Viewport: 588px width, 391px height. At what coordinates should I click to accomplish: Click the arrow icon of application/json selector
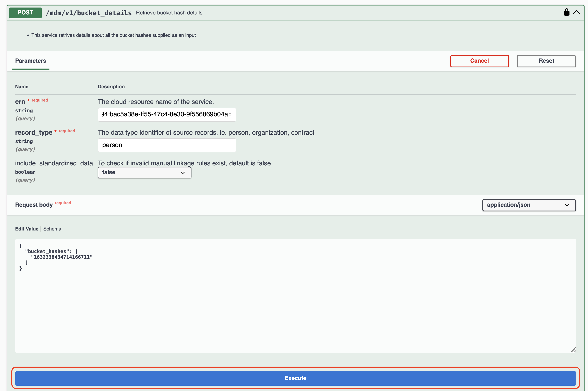(567, 205)
